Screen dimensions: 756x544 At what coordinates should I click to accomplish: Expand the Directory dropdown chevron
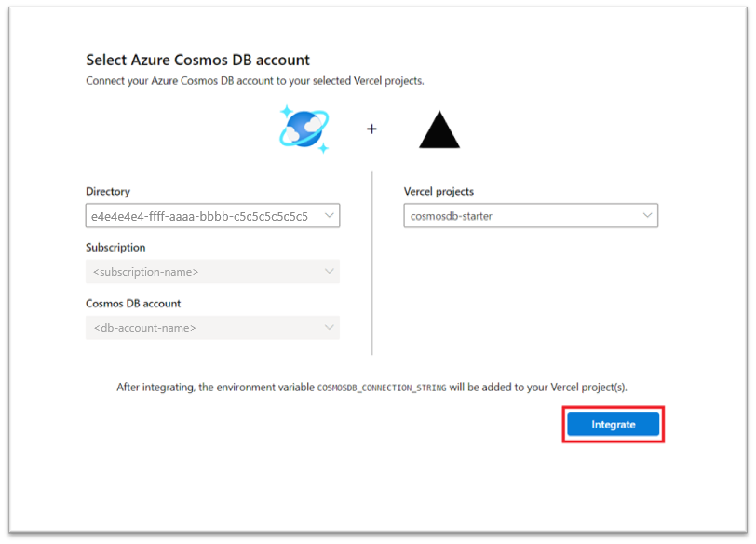[x=330, y=215]
